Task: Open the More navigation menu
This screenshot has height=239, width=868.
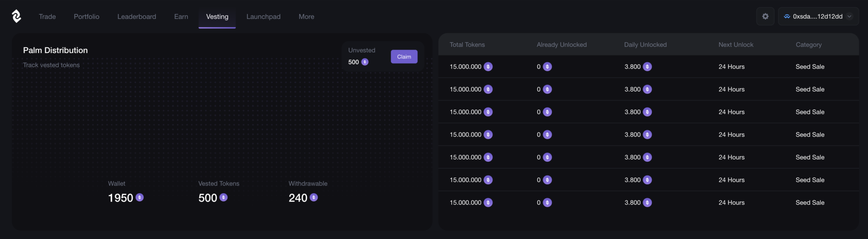Action: (306, 16)
